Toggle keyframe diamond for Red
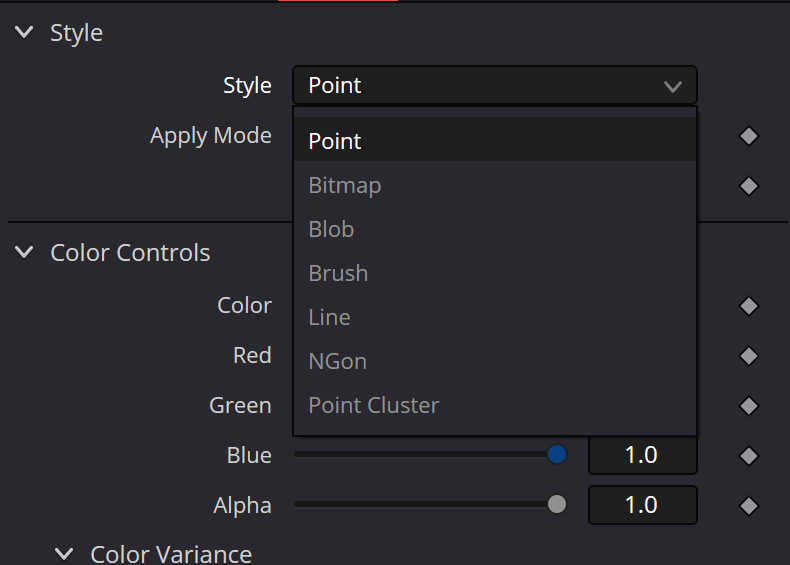 (749, 356)
